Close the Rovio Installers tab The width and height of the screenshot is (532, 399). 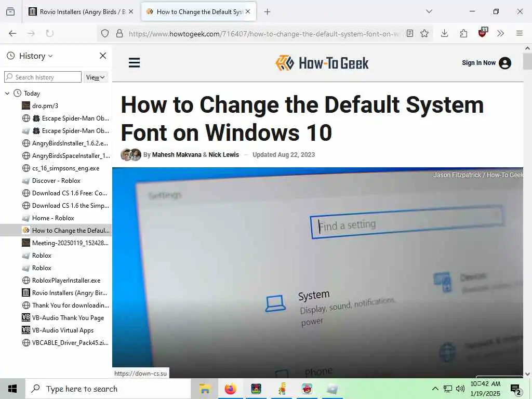pyautogui.click(x=131, y=11)
